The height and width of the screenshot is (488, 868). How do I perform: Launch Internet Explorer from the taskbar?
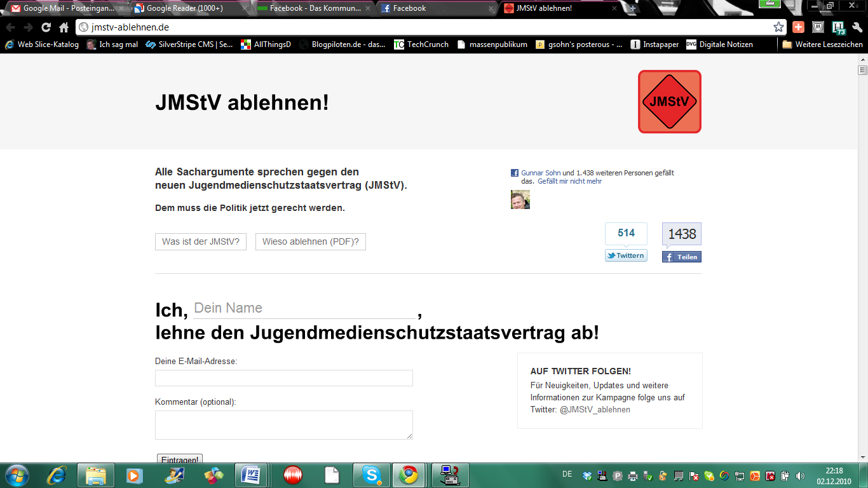click(x=57, y=475)
